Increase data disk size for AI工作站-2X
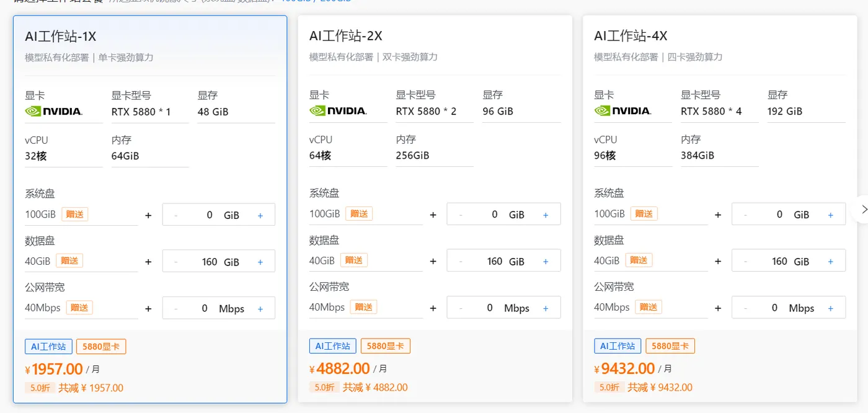This screenshot has height=413, width=868. (x=546, y=262)
